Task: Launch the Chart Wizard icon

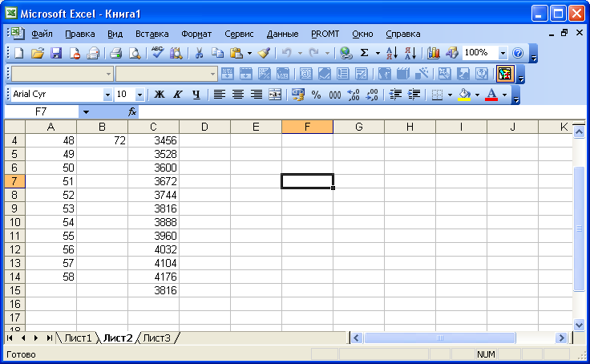Action: click(x=434, y=53)
